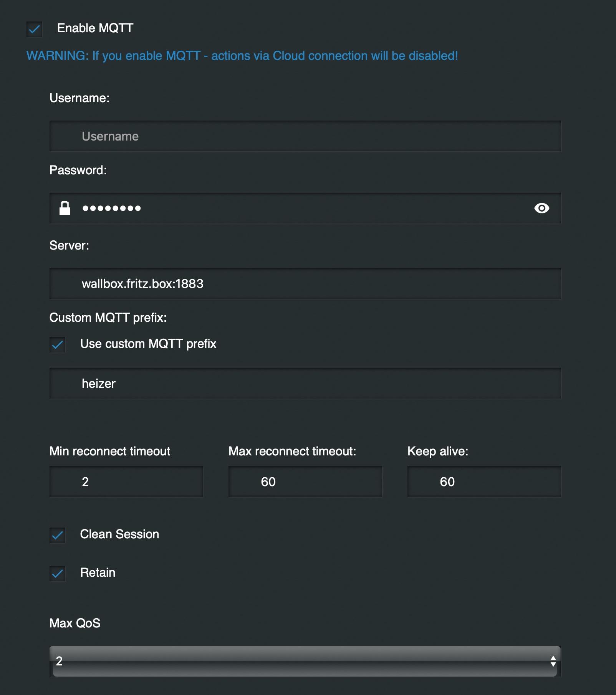
Task: Edit the Server address field
Action: click(305, 284)
